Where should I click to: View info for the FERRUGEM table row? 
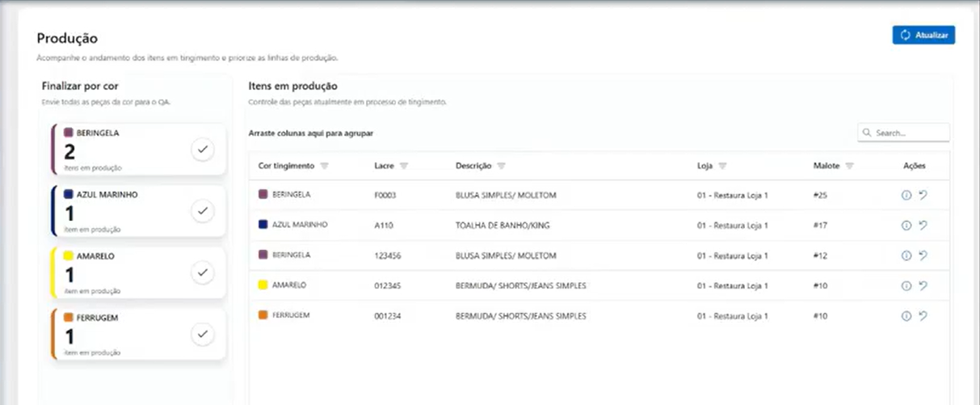coord(906,316)
